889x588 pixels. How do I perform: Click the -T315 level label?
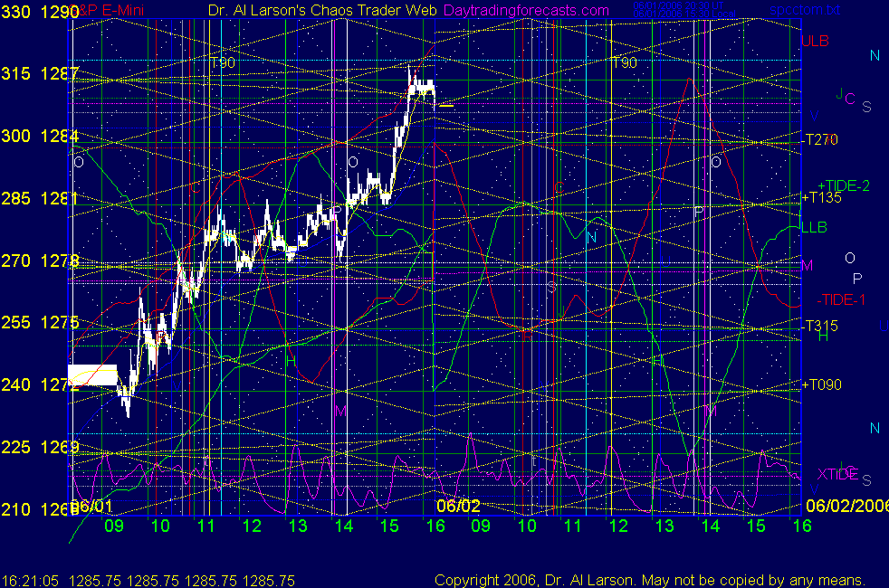point(820,327)
